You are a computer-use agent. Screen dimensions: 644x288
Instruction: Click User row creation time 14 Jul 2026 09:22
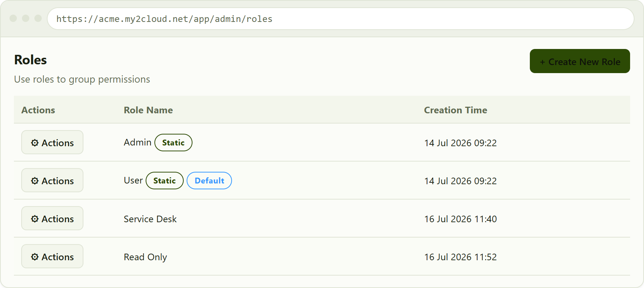(x=460, y=181)
